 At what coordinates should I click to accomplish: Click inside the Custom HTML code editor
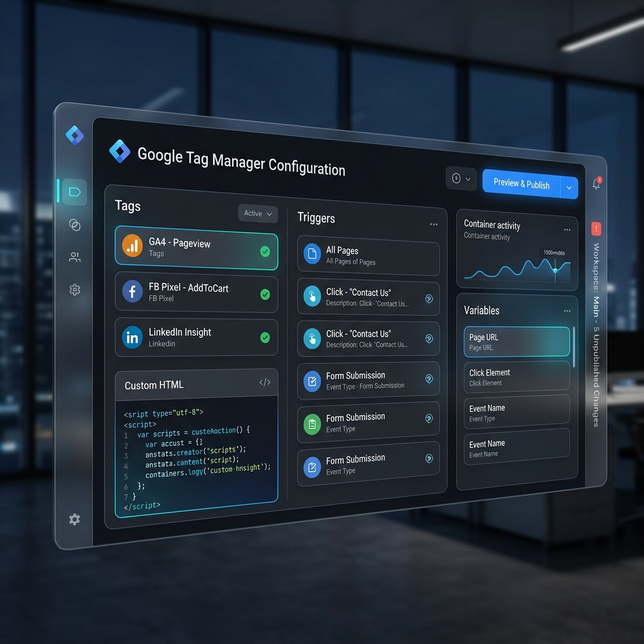[196, 456]
